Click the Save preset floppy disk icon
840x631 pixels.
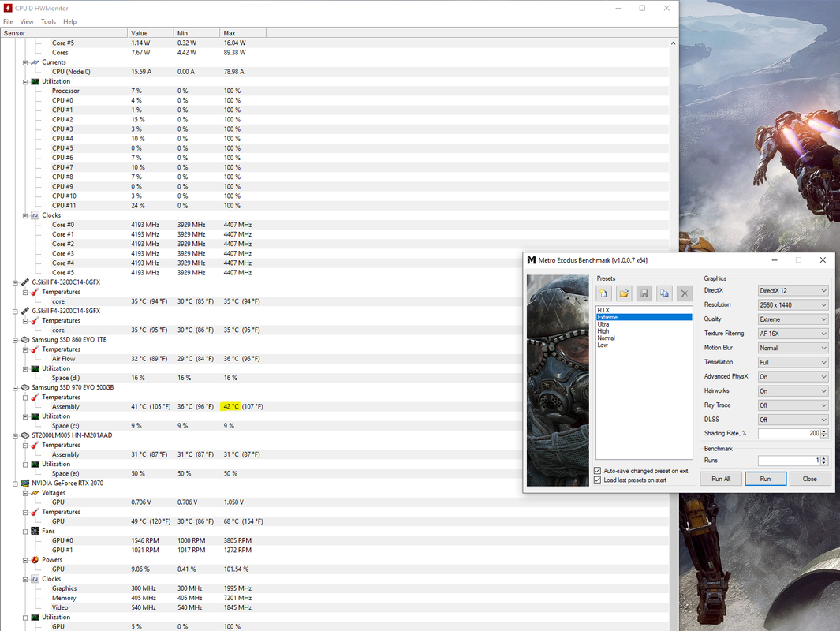click(644, 293)
